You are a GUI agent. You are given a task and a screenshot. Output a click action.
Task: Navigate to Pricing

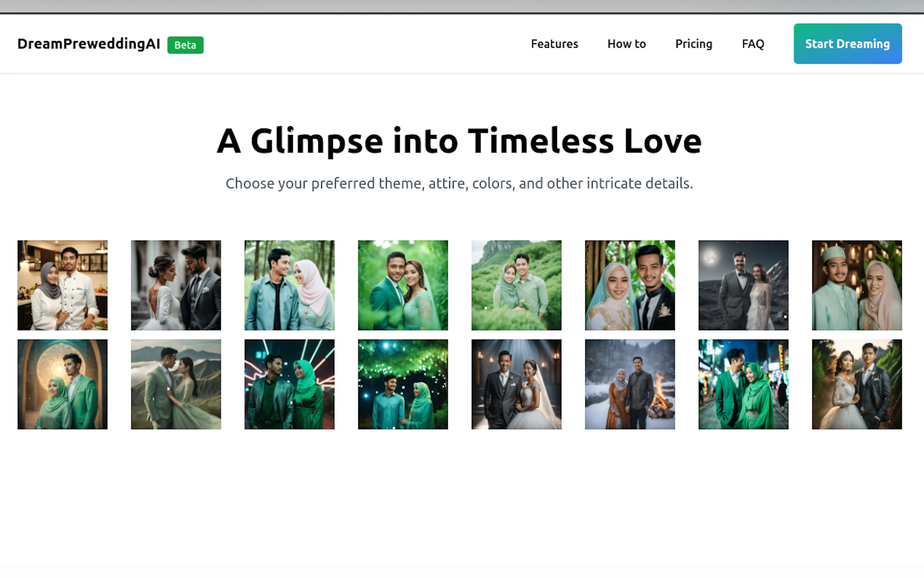click(x=694, y=44)
